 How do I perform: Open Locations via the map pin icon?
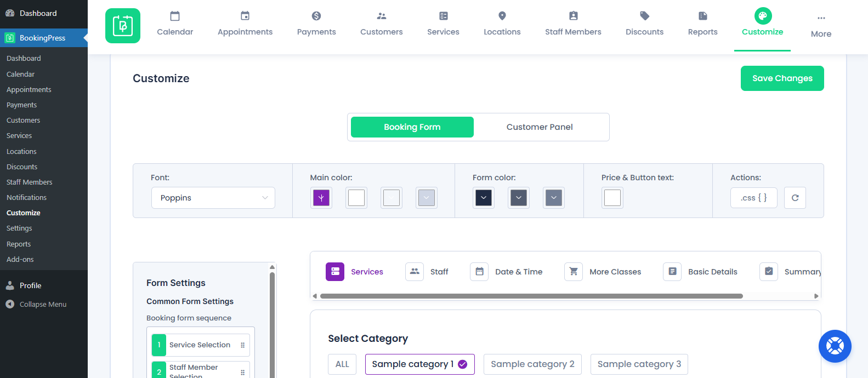(502, 16)
